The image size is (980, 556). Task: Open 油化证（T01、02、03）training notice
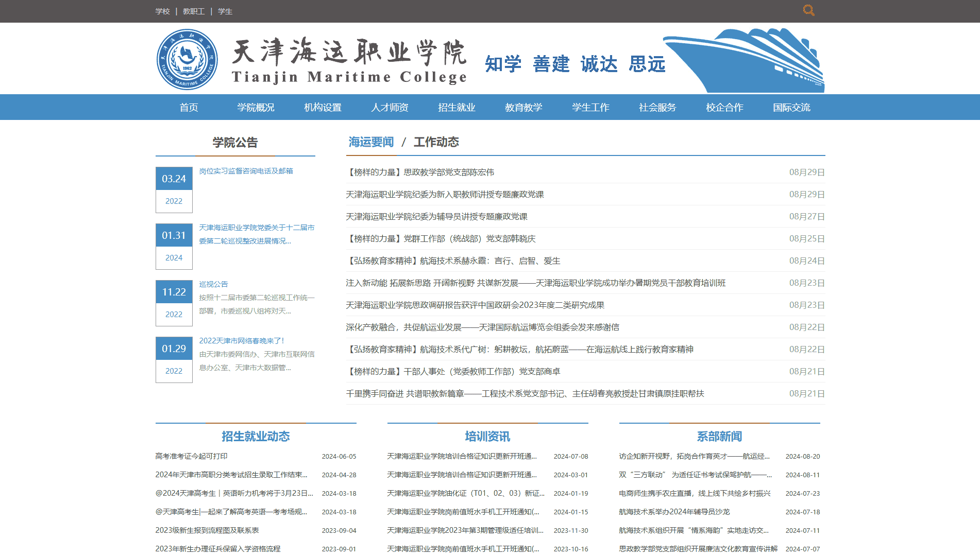(x=466, y=493)
